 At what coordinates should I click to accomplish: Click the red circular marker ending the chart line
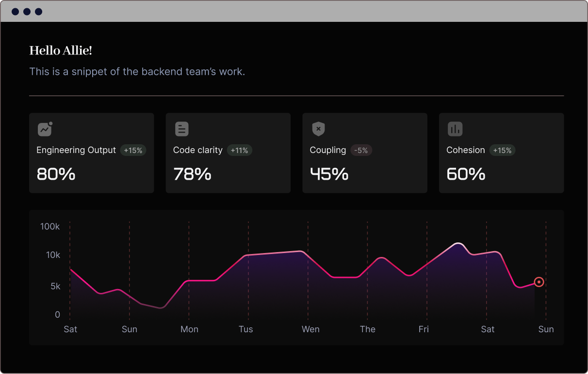[539, 282]
